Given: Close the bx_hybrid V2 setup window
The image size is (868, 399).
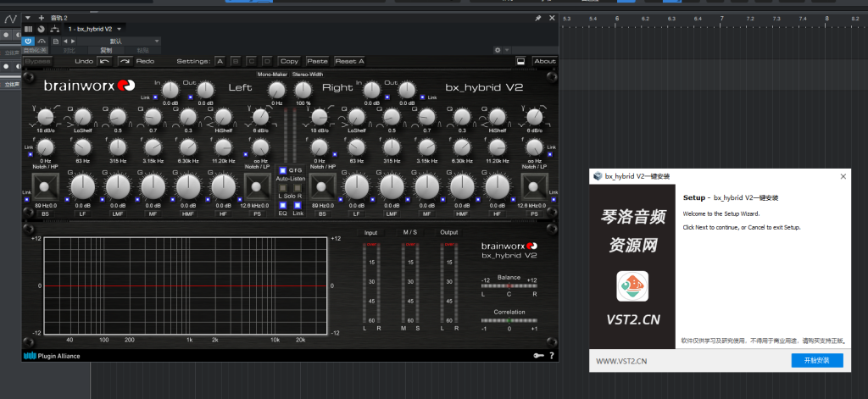Looking at the screenshot, I should pos(843,176).
